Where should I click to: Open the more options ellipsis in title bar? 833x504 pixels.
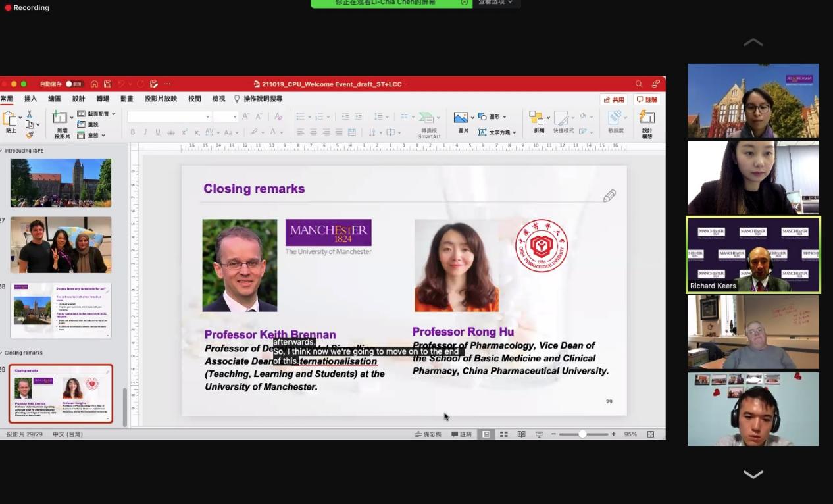click(167, 84)
